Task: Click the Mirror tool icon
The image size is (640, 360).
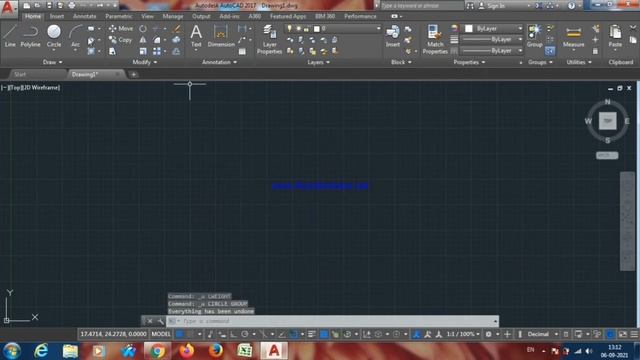Action: click(142, 40)
